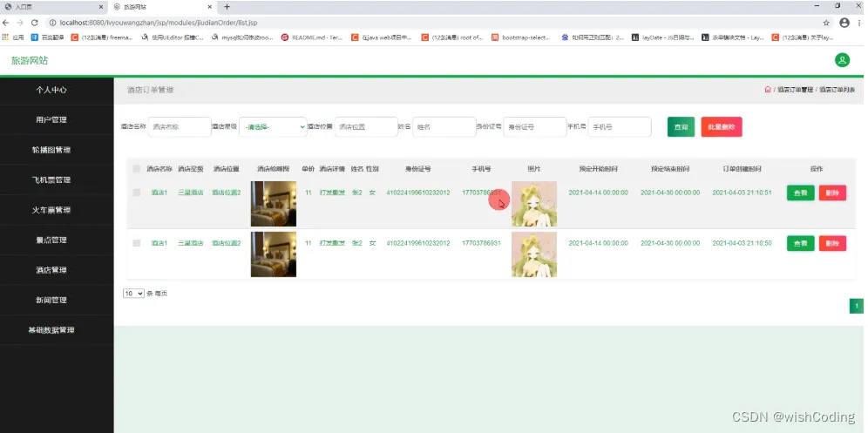This screenshot has height=433, width=868.
Task: Open the Chrome three-dot menu
Action: 861,23
